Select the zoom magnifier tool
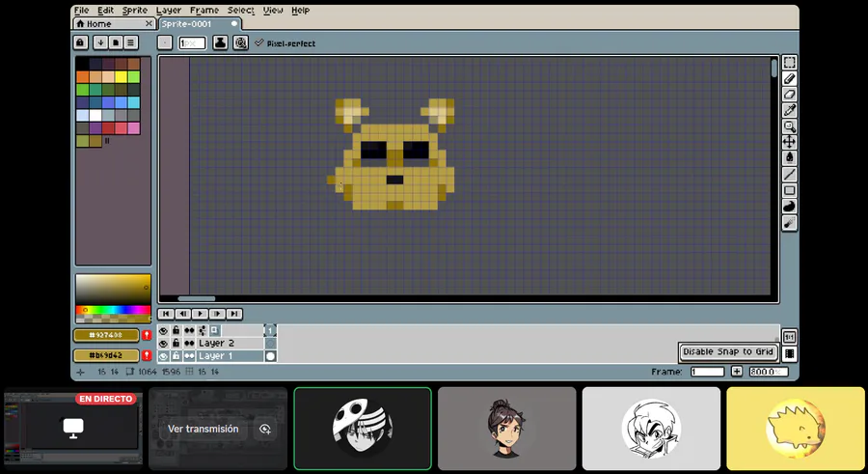 pyautogui.click(x=789, y=126)
